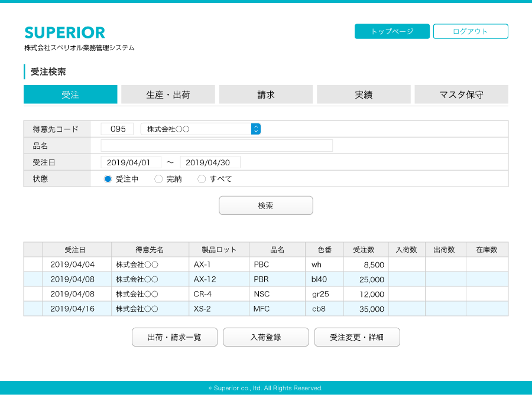Screen dimensions: 532x395
Task: Open the マスタ保守 tab
Action: (461, 94)
